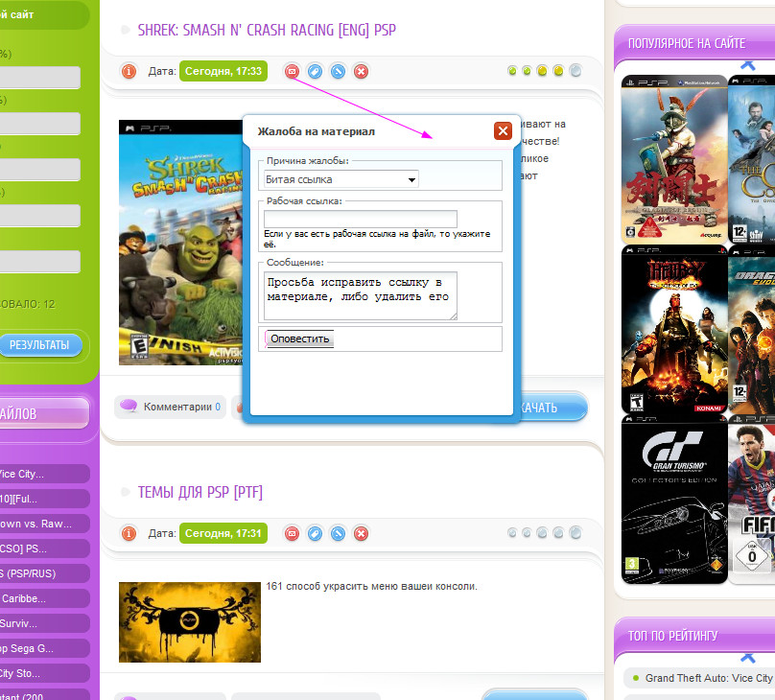Open the Причина жалобы dropdown

[x=341, y=179]
